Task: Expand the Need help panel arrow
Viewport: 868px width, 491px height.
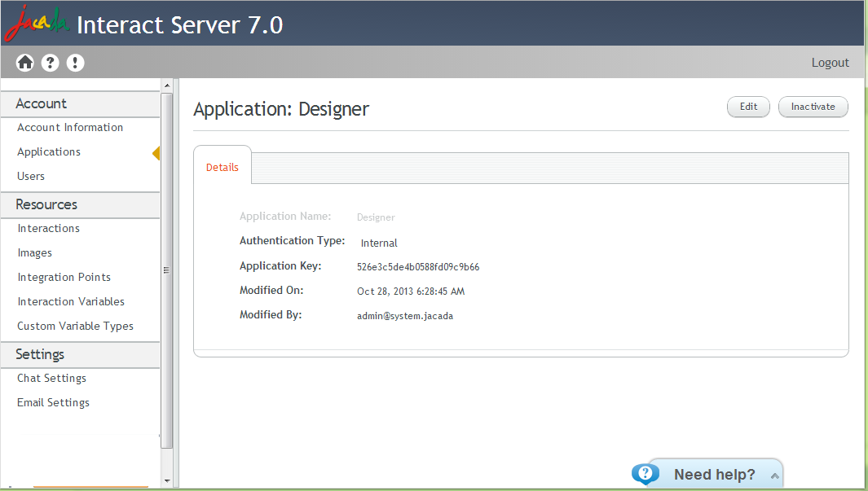Action: 775,476
